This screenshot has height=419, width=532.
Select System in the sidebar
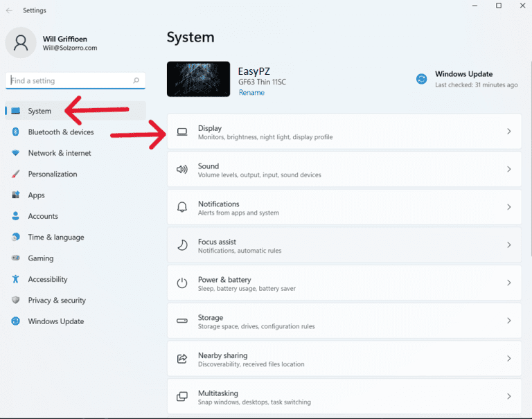[x=39, y=111]
